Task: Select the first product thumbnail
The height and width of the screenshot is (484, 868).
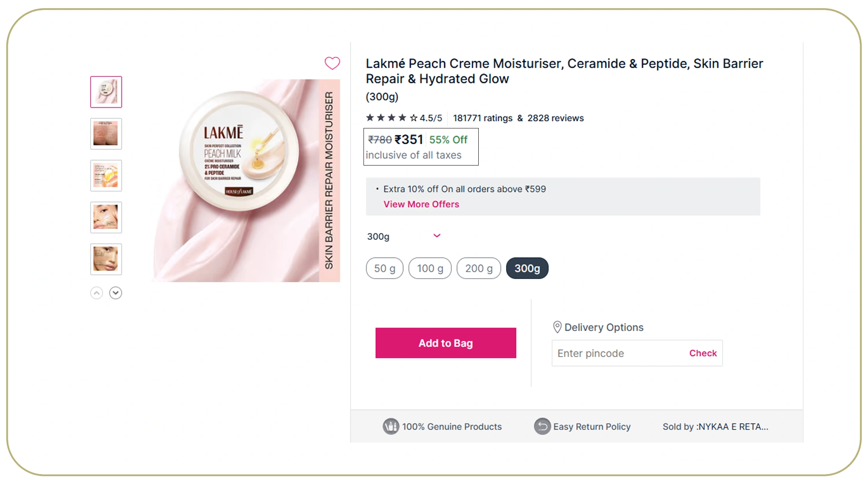Action: coord(106,92)
